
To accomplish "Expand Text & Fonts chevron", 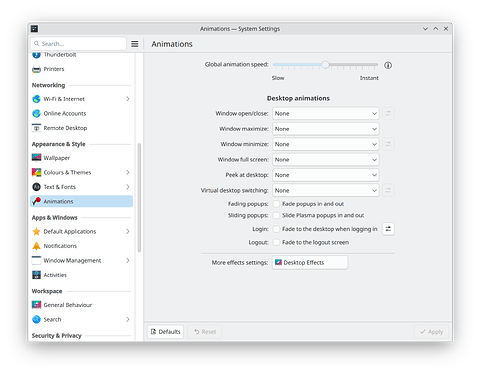I will point(128,187).
